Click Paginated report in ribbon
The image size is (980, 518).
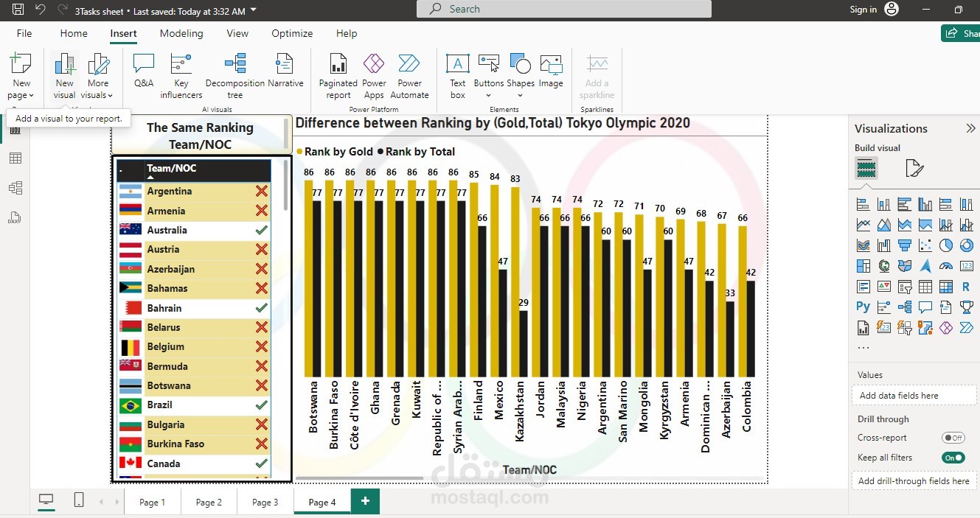tap(338, 77)
